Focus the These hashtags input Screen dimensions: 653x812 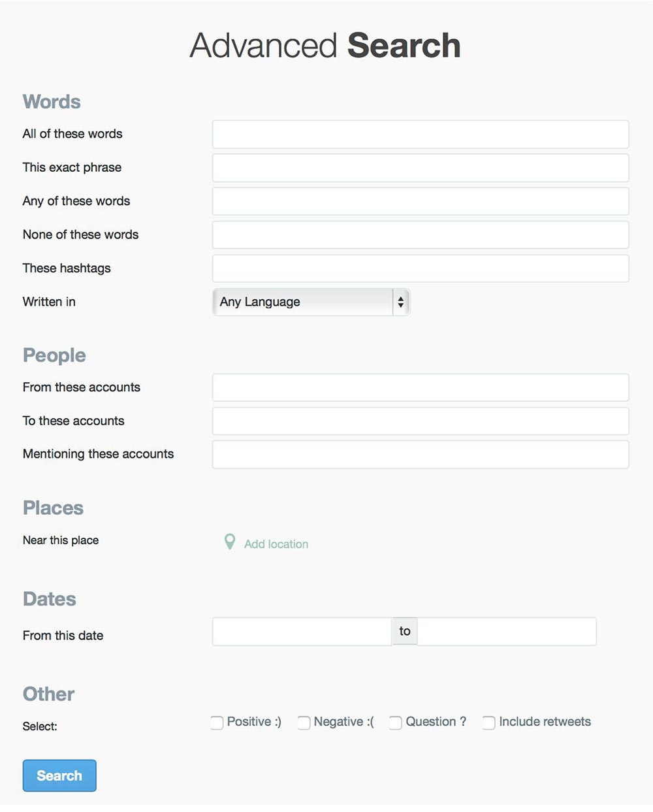[421, 268]
